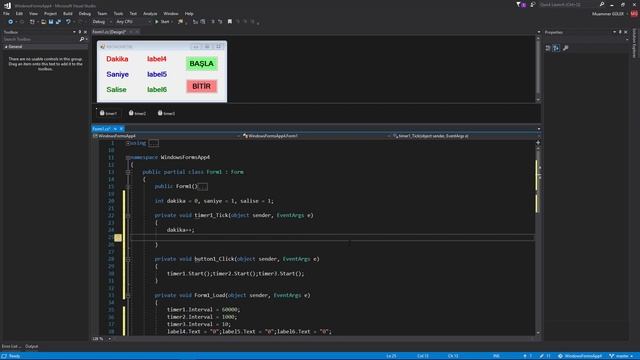Click the New Project toolbar icon
640x360 pixels.
tap(32, 22)
